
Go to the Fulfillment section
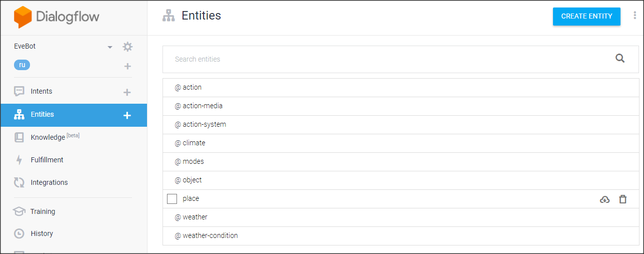click(x=47, y=160)
